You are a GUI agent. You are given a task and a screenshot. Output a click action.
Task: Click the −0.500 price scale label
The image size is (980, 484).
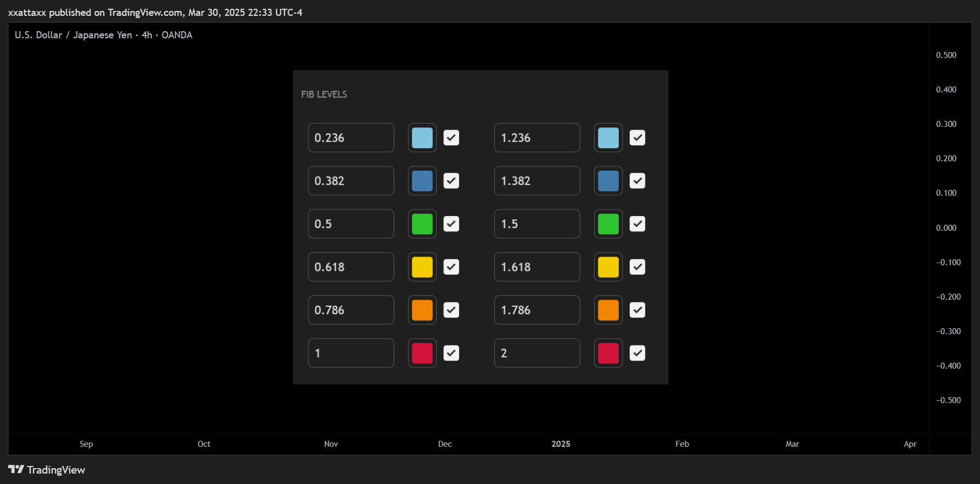948,400
